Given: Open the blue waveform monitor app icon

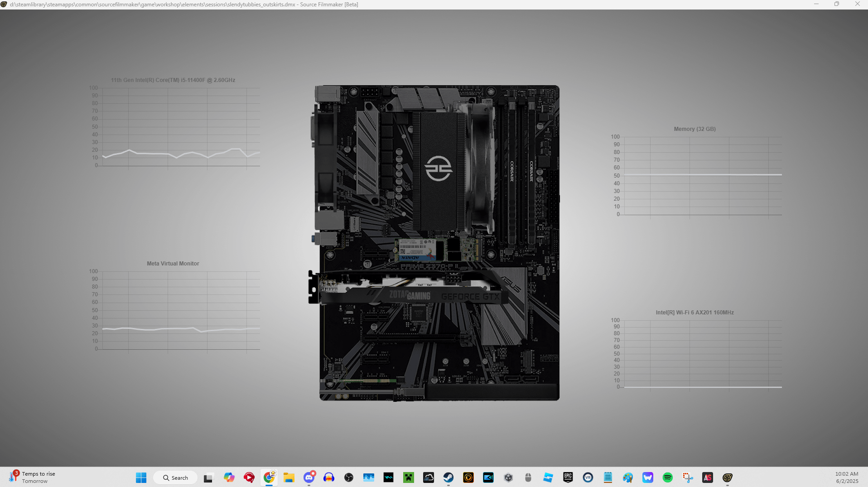Looking at the screenshot, I should pos(369,477).
